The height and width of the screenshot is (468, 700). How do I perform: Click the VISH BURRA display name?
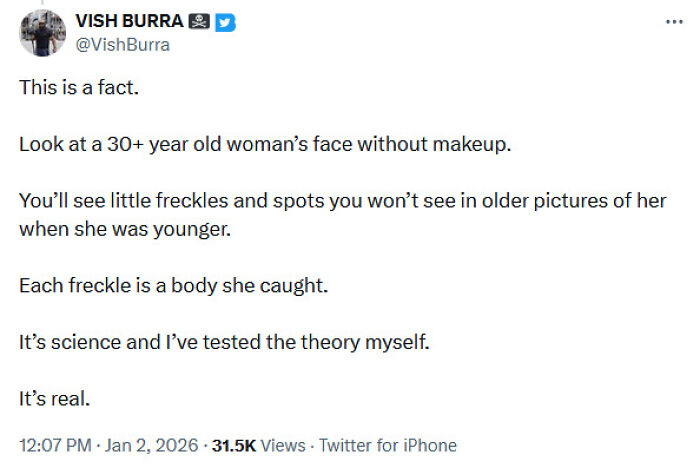pos(130,22)
